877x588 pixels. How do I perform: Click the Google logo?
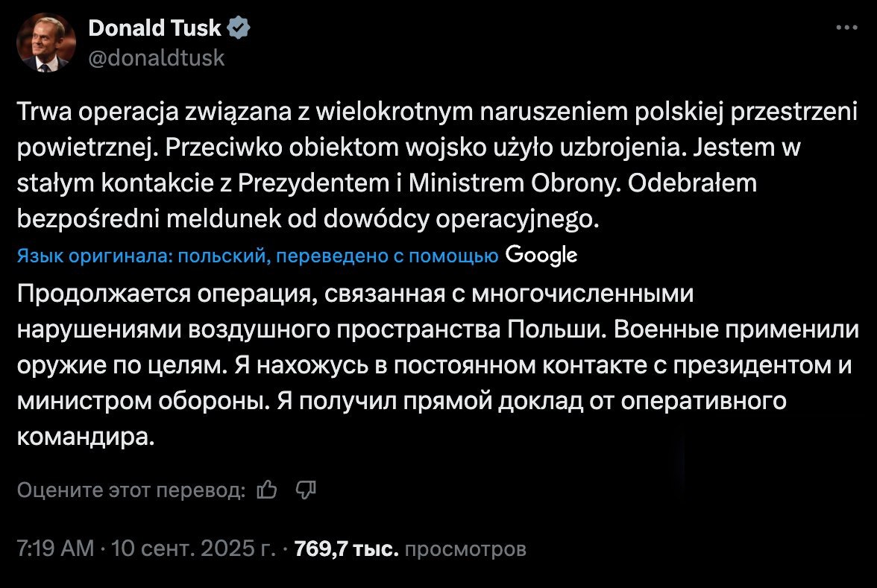541,256
